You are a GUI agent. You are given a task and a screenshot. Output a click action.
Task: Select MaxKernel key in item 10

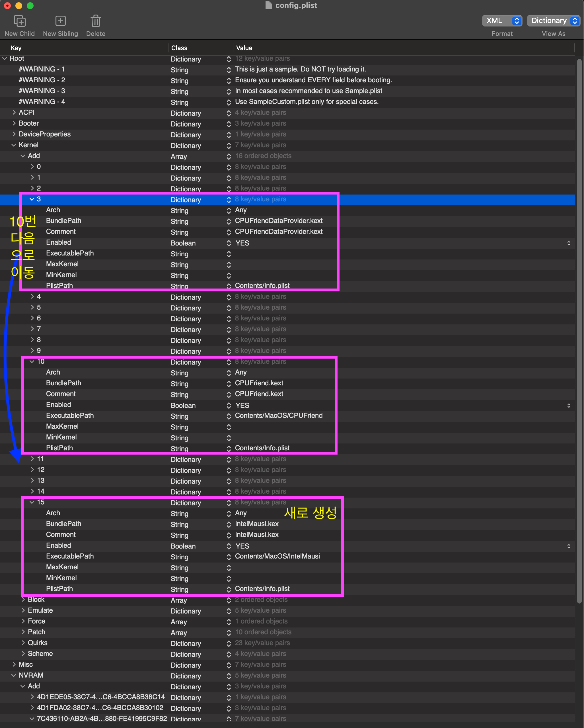[x=62, y=426]
